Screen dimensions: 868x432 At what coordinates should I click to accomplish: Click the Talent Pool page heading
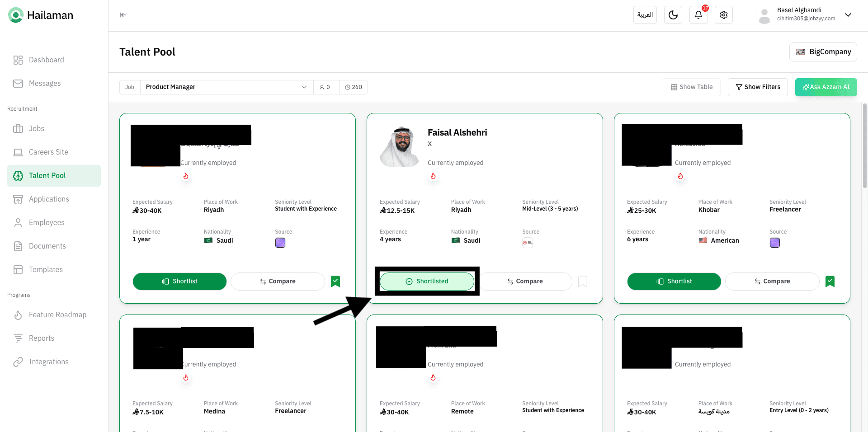(x=147, y=52)
